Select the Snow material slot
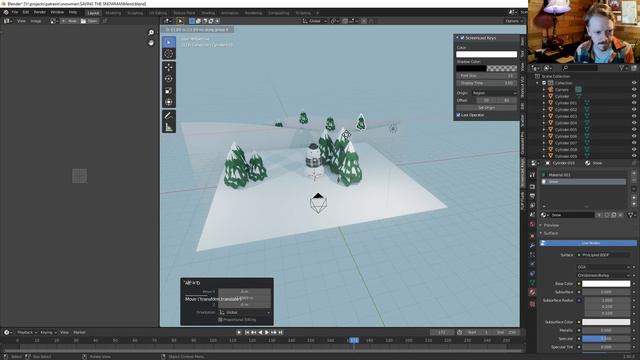This screenshot has height=360, width=640. pos(584,182)
